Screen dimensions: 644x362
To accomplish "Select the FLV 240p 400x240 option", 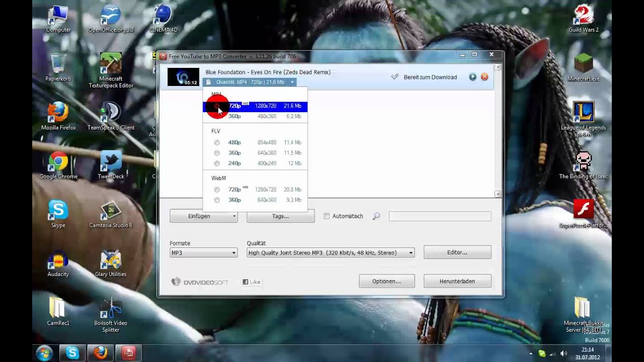I will [x=255, y=163].
